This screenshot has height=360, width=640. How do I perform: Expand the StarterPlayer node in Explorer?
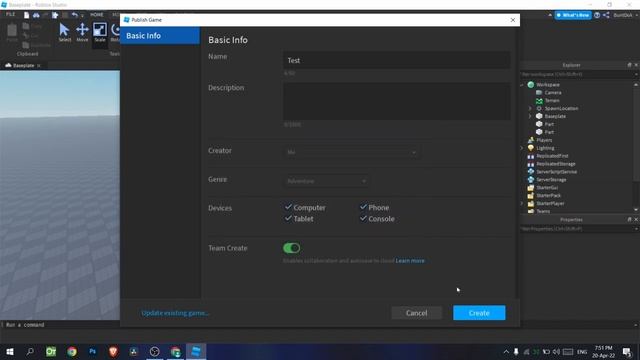click(522, 203)
